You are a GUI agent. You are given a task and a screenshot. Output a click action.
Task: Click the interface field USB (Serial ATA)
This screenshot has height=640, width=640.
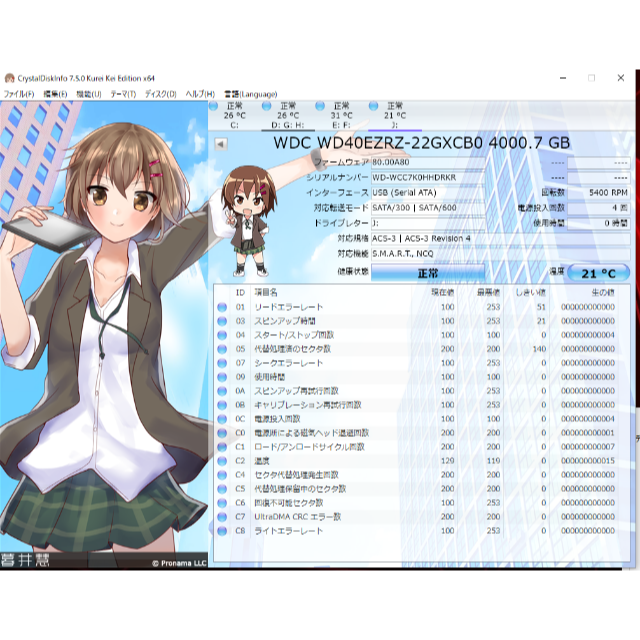pos(428,193)
